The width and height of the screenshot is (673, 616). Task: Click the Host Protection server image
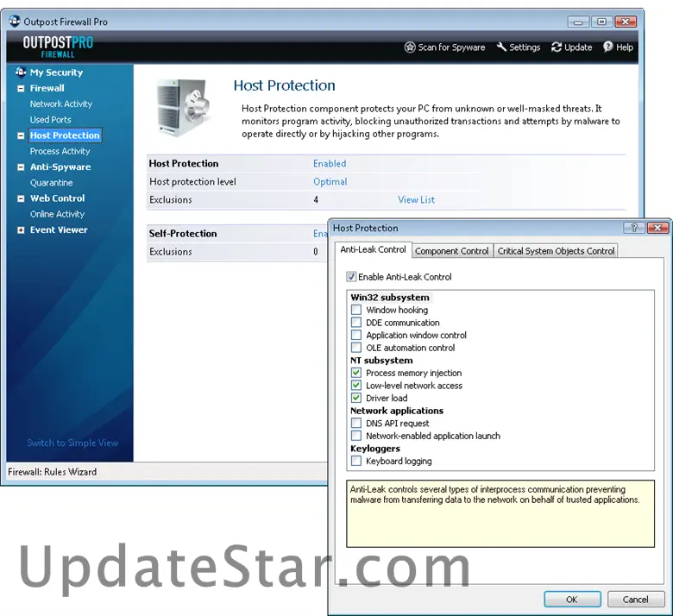point(183,108)
